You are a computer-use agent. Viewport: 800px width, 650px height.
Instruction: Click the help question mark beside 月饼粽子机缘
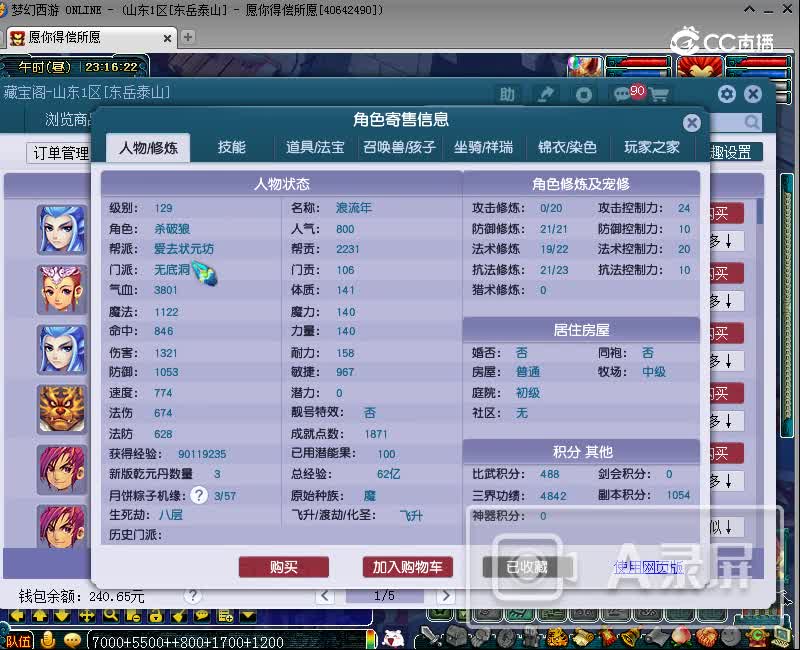(x=198, y=494)
